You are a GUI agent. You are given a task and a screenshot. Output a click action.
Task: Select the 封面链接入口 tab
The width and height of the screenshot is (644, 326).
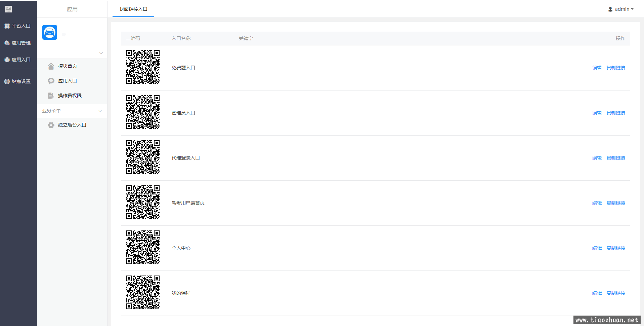coord(133,9)
